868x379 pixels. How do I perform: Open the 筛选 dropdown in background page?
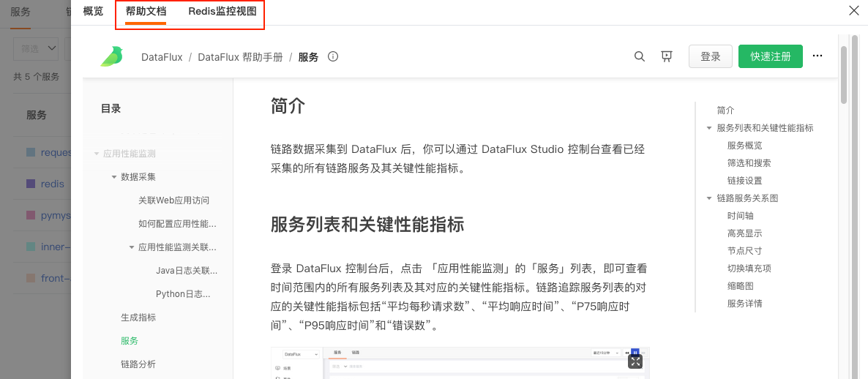[x=36, y=49]
